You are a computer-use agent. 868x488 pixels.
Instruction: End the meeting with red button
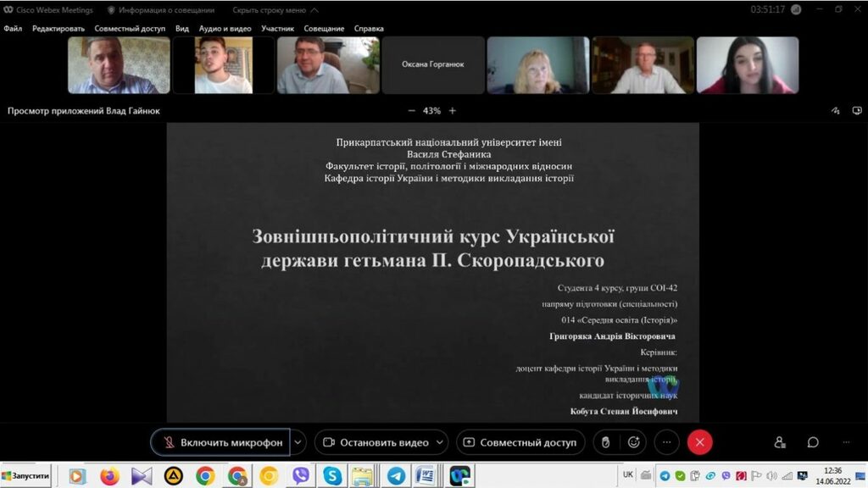click(x=699, y=442)
